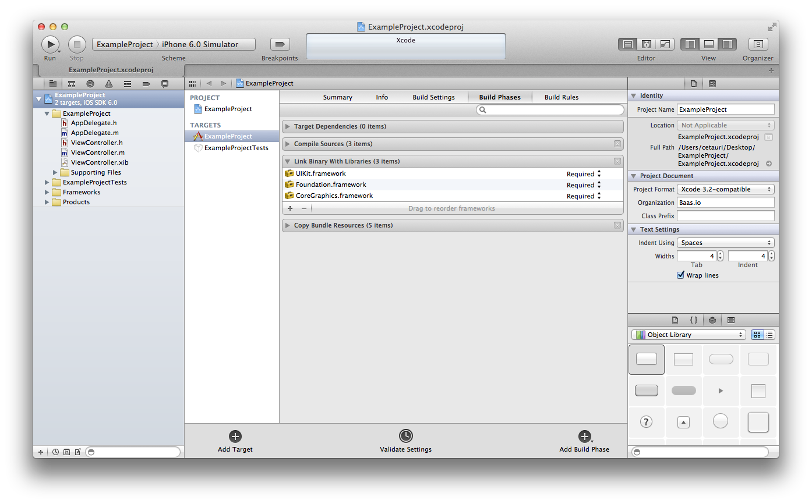The height and width of the screenshot is (504, 812).
Task: Expand Target Dependencies phase
Action: coord(288,126)
